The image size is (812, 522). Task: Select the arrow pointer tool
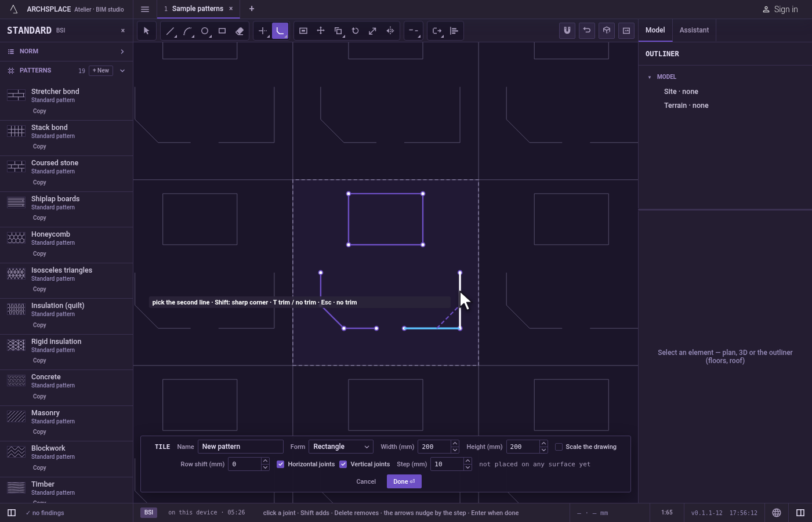click(146, 31)
